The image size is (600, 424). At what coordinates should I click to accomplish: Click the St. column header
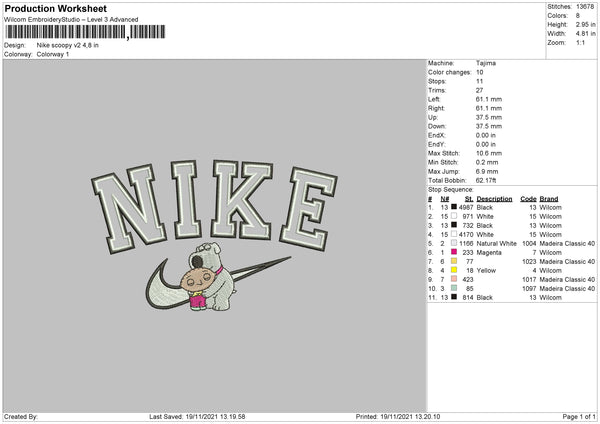(x=469, y=199)
